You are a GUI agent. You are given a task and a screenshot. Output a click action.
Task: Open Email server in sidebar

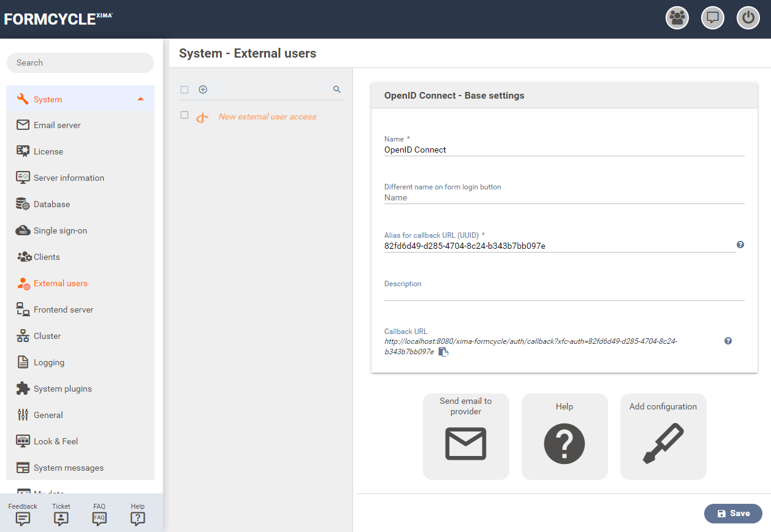click(57, 125)
